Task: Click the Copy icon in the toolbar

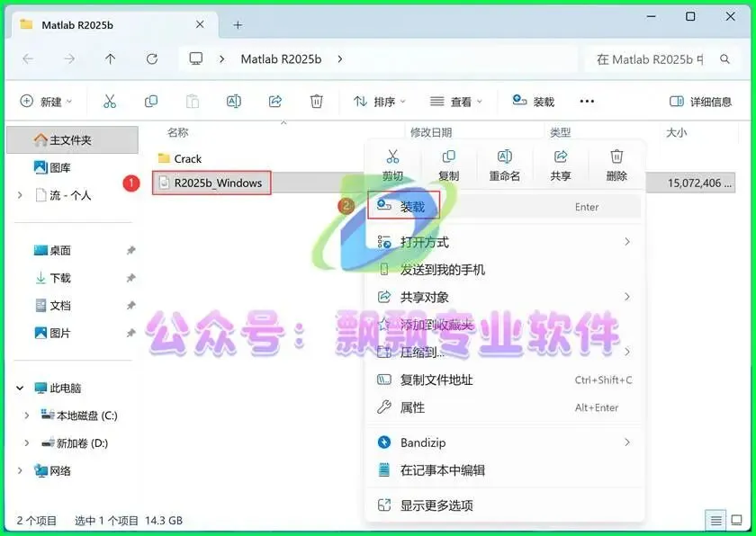Action: (151, 101)
